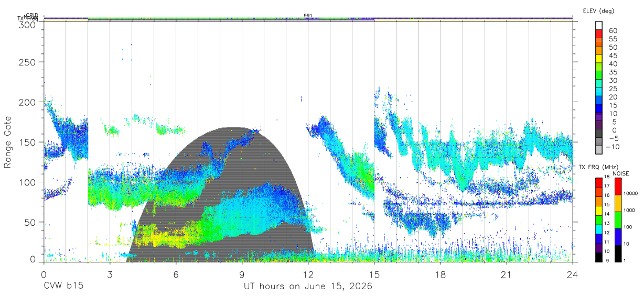The height and width of the screenshot is (297, 644).
Task: Click the "45" tick on ELEV colorbar
Action: tap(613, 56)
